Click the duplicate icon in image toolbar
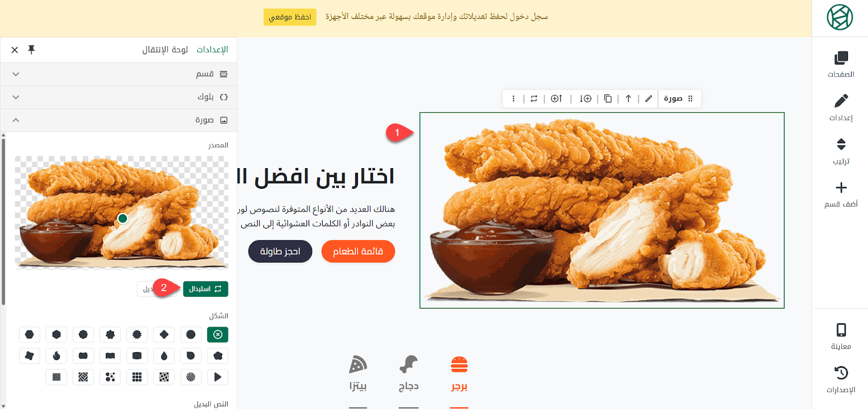868x409 pixels. 608,99
